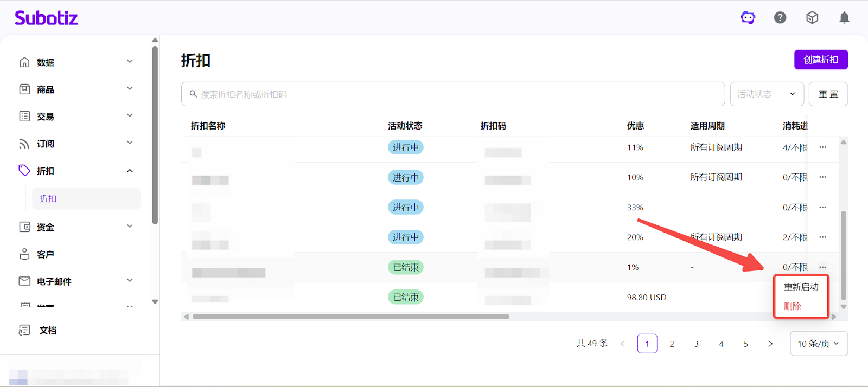The image size is (868, 387).
Task: Open the AI assistant robot icon
Action: (x=748, y=18)
